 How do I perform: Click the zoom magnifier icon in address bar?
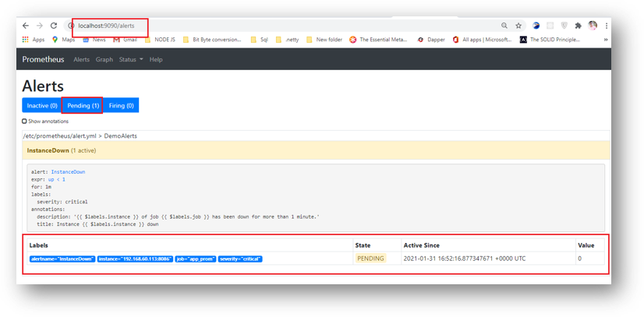tap(504, 26)
